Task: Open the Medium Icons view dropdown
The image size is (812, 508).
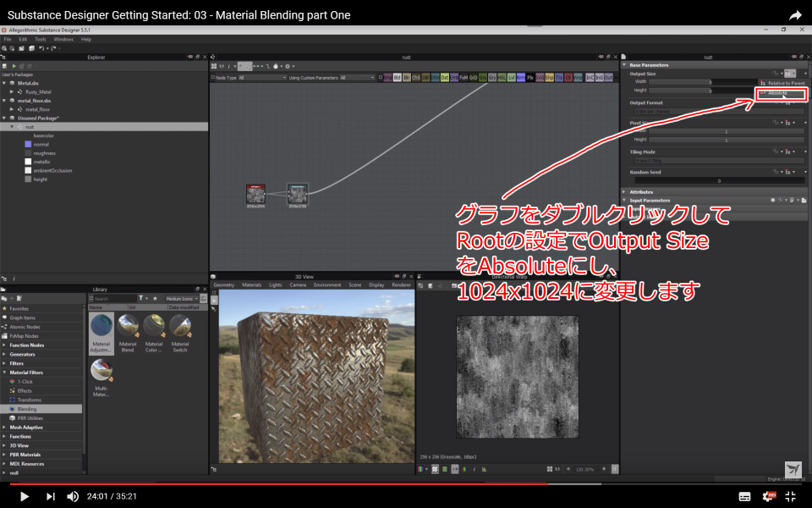Action: tap(182, 299)
